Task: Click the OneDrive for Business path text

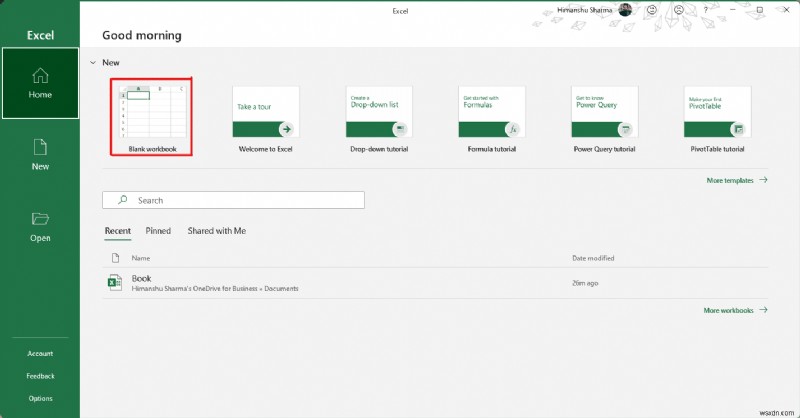Action: pos(215,289)
